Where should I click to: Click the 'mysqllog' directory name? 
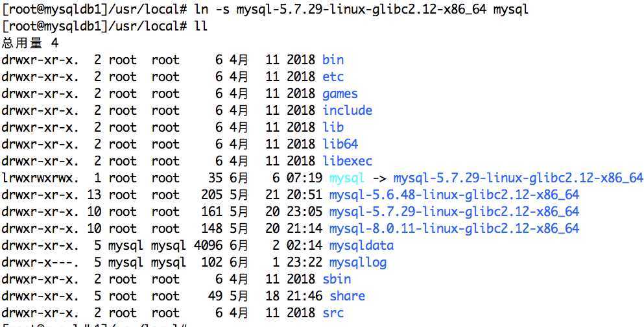(x=358, y=263)
